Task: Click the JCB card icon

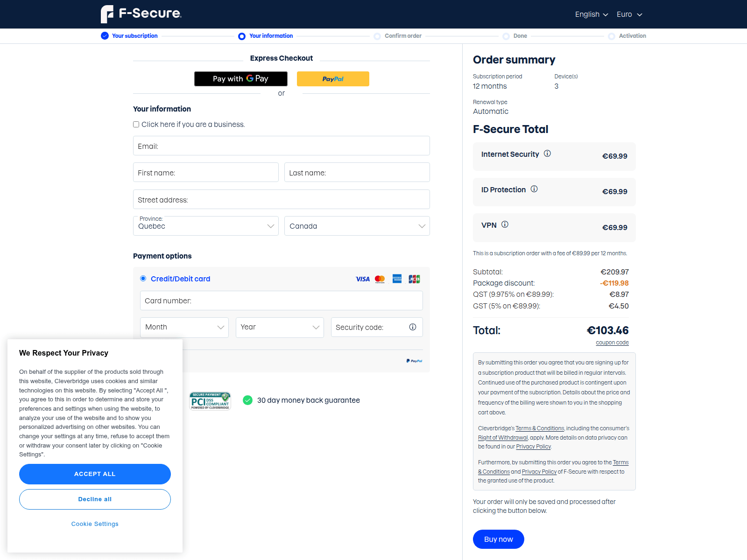Action: point(414,279)
